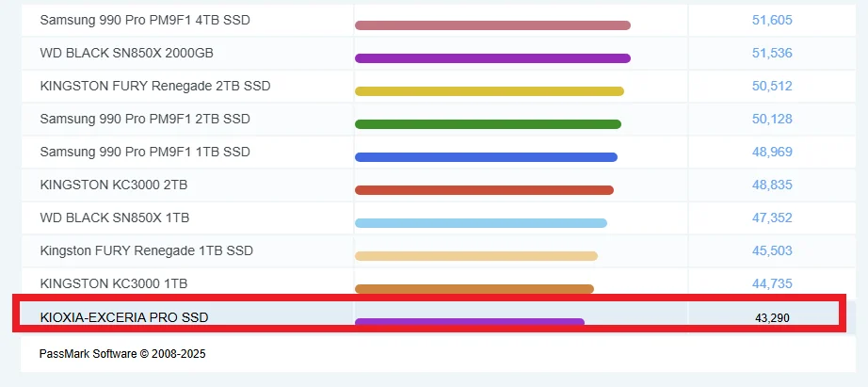Click the green Samsung 2TB result bar
Screen dimensions: 868x387
coord(488,124)
